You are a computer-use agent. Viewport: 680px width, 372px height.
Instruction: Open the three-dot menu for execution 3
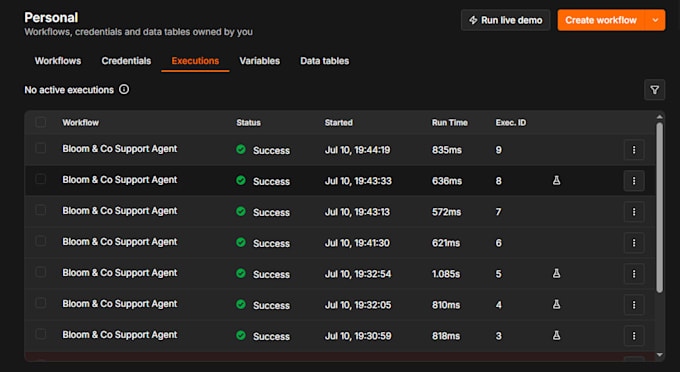click(x=634, y=336)
